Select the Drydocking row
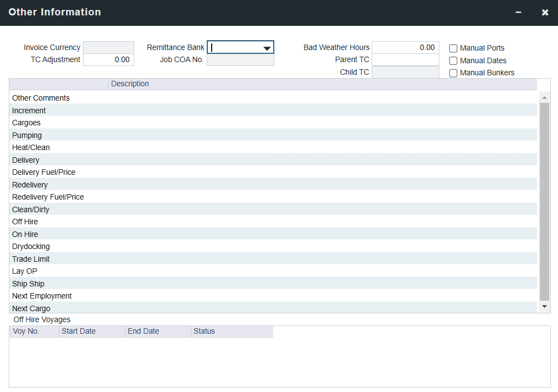The height and width of the screenshot is (392, 558). pyautogui.click(x=31, y=246)
